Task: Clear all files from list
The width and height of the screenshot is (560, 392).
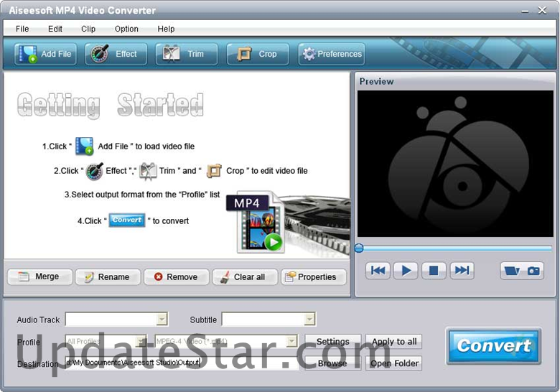Action: (x=245, y=276)
